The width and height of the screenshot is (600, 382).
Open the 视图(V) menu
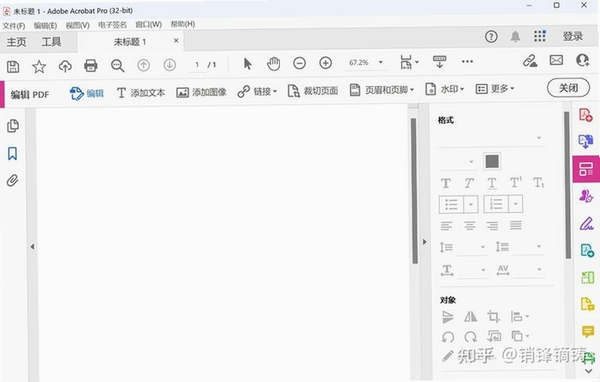tap(77, 25)
